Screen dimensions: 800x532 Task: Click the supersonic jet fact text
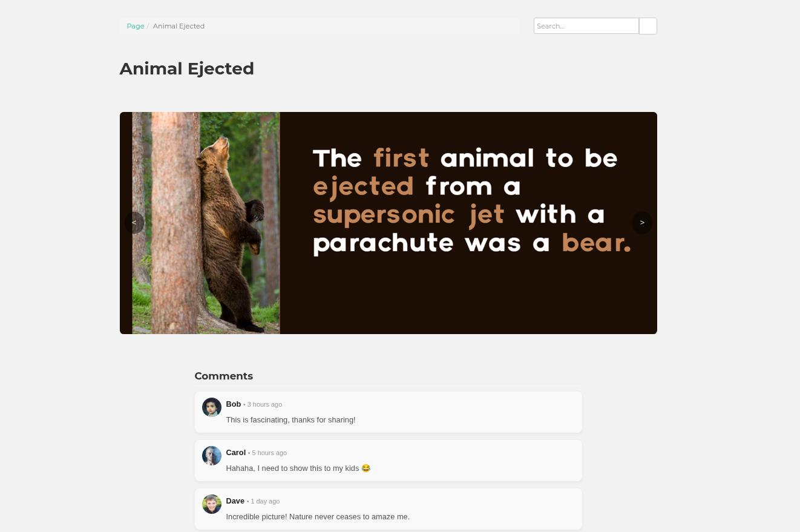(x=472, y=200)
